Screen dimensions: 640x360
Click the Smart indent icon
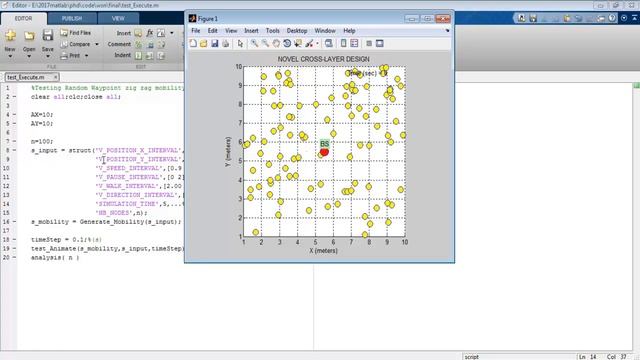click(138, 56)
